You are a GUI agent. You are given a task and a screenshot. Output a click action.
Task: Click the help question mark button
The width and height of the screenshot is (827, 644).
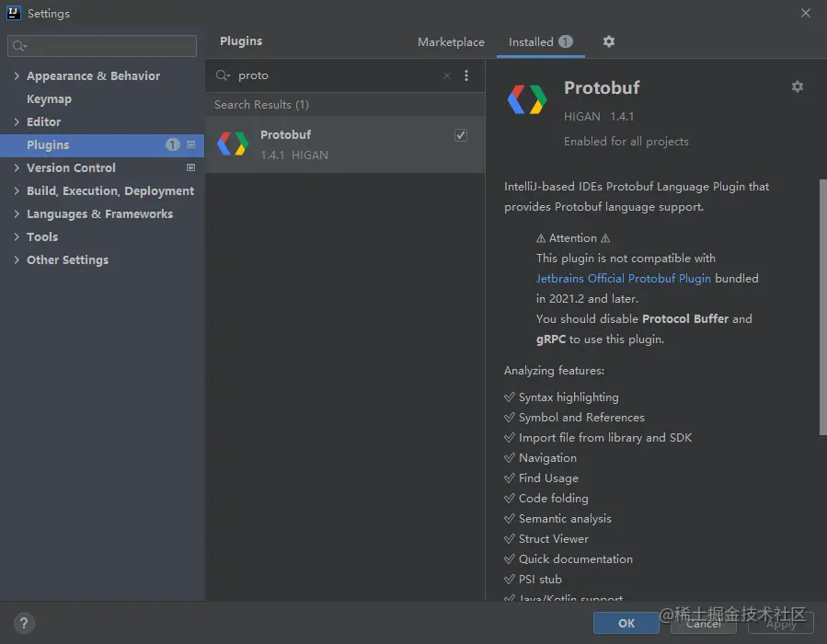pyautogui.click(x=24, y=624)
